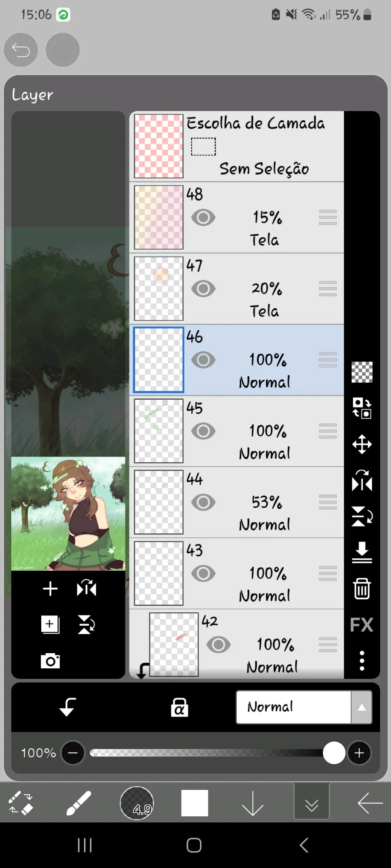Select the brush tool

(x=79, y=803)
